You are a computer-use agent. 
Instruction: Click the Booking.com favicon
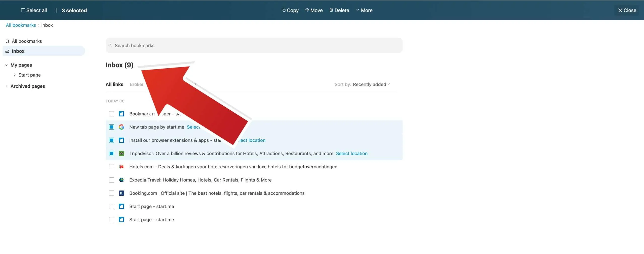(122, 193)
